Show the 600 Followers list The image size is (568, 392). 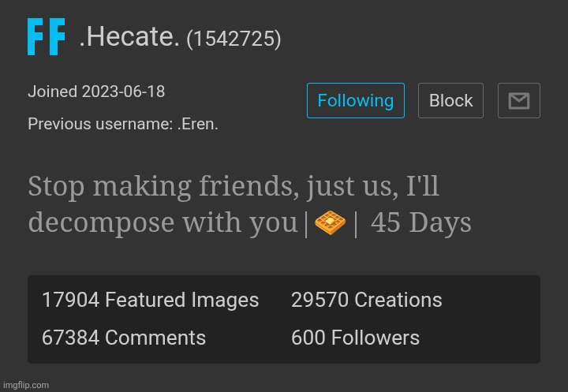[355, 338]
